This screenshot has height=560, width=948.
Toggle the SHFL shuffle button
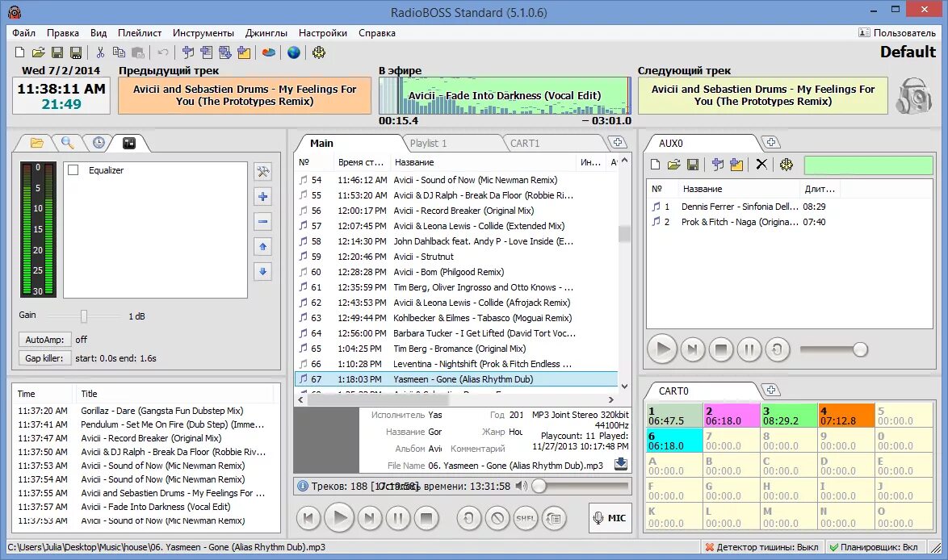pos(526,518)
